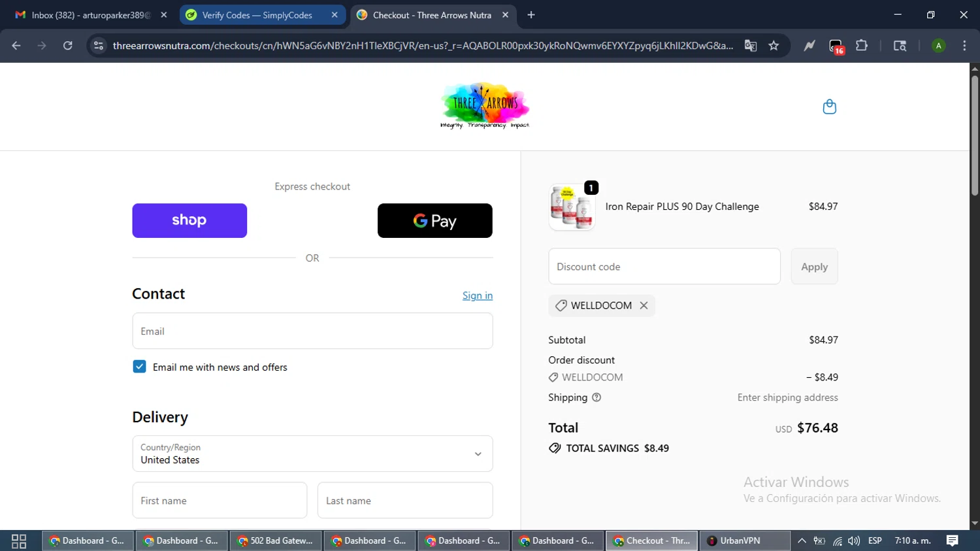This screenshot has width=980, height=551.
Task: Click the 7:10 a. m. taskbar clock
Action: click(x=913, y=541)
